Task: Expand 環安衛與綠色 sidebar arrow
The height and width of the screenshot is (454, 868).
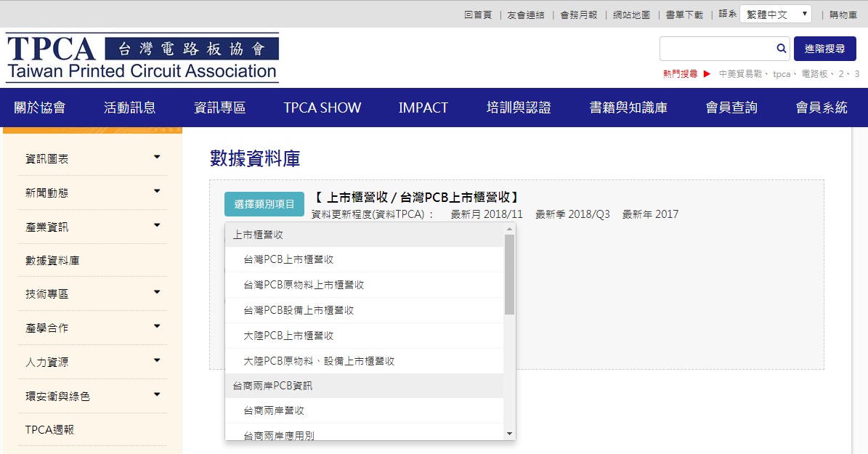Action: tap(157, 394)
